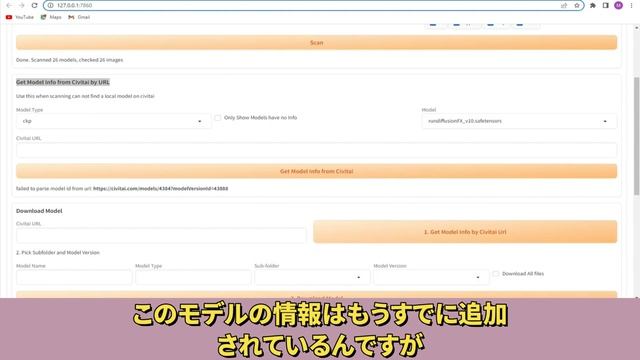Toggle browser side panel icon
This screenshot has height=360, width=640.
pos(606,5)
